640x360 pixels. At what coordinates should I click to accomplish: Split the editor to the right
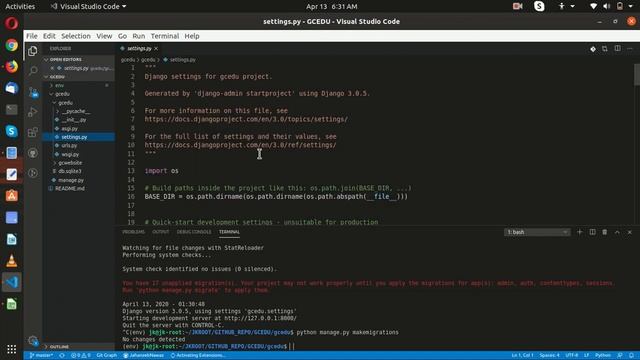pos(618,49)
